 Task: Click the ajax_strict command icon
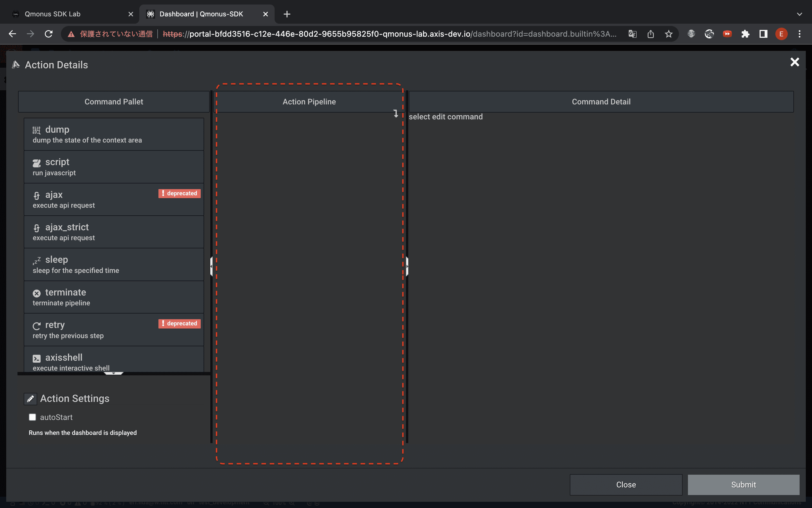click(x=37, y=228)
